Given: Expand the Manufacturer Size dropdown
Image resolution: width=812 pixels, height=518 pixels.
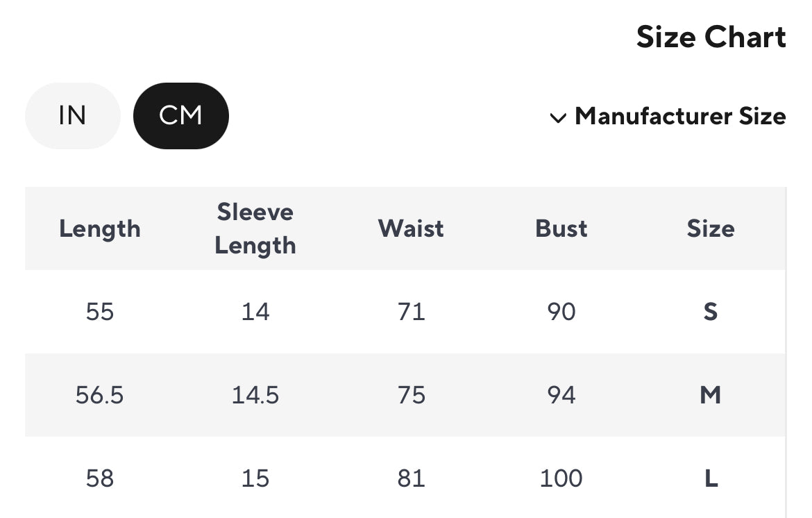Looking at the screenshot, I should (679, 116).
